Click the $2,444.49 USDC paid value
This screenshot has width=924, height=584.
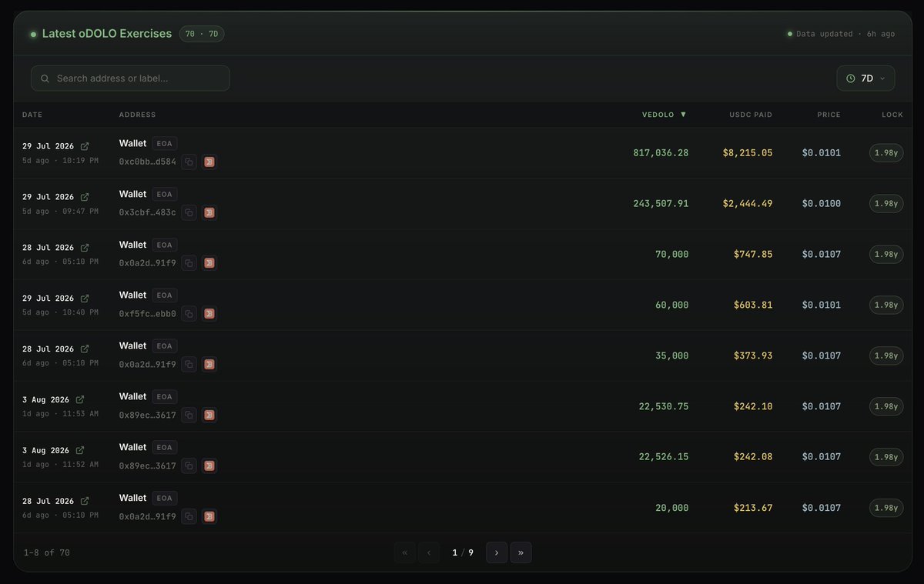[x=748, y=204]
